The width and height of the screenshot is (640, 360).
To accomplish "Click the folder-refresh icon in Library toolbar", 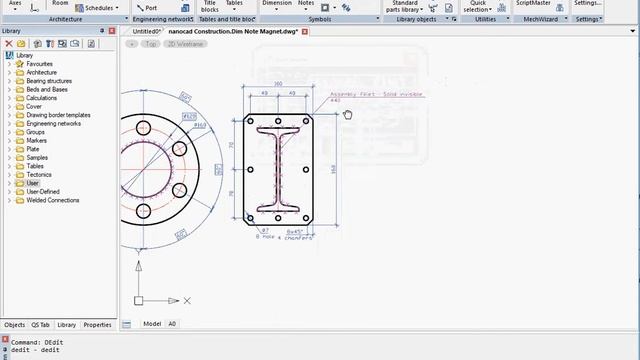I will [x=75, y=44].
